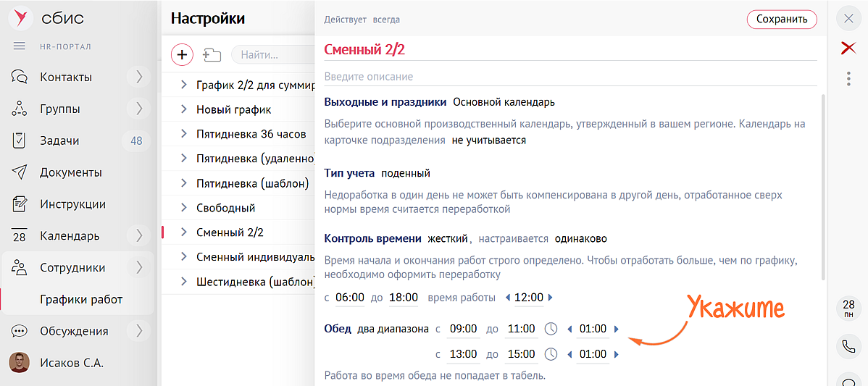Viewport: 868px width, 386px height.
Task: Go to Графики работ section
Action: 81,299
